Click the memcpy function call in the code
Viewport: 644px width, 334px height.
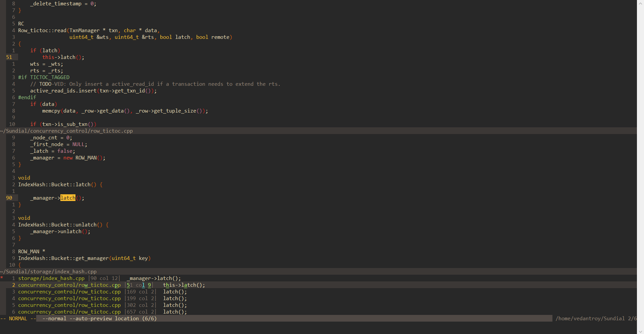pos(51,111)
